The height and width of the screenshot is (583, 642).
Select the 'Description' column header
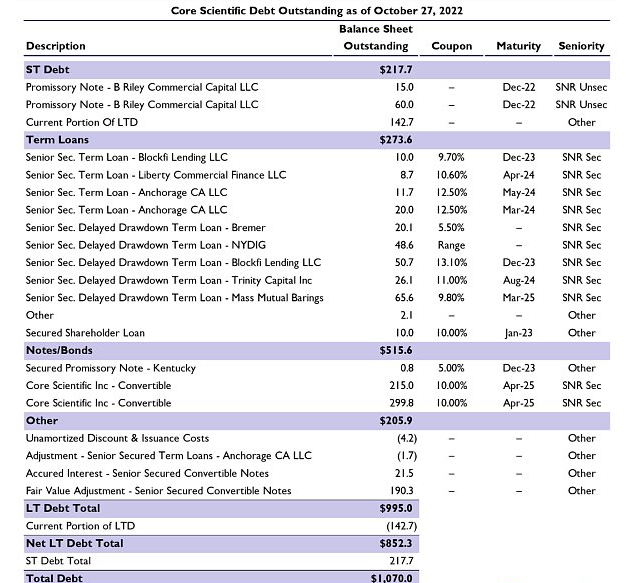[56, 46]
